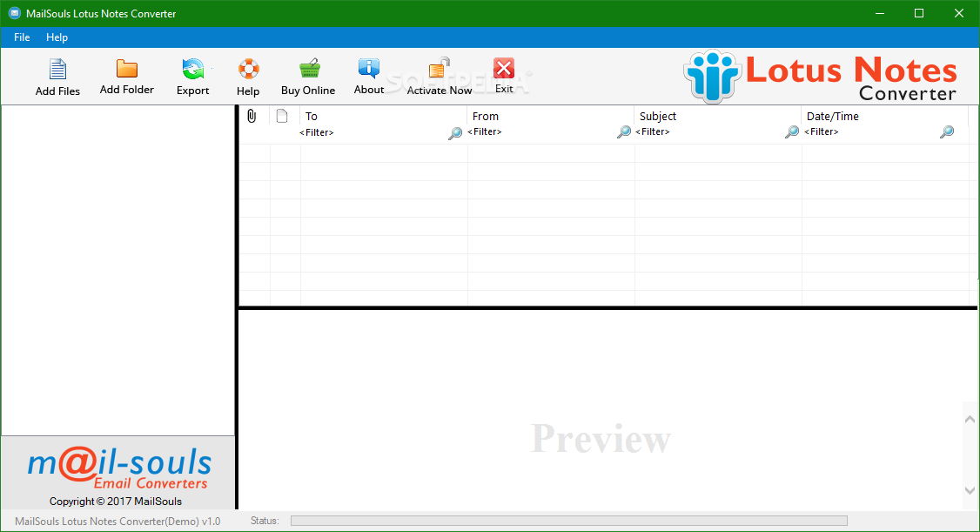
Task: Click the Copyright © 2017 MailSouls text
Action: point(116,502)
